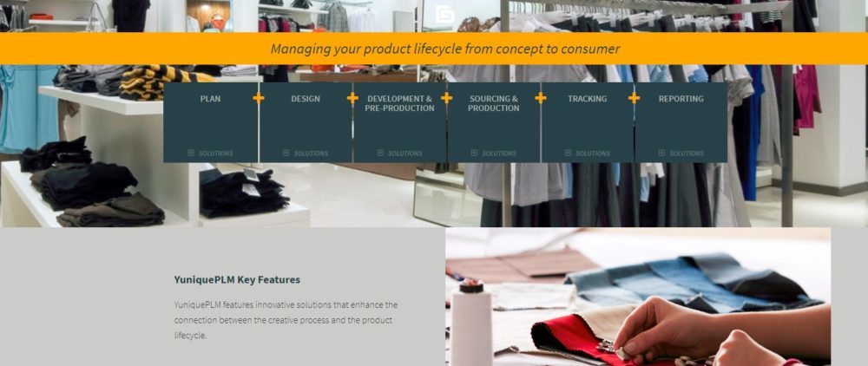Expand Solutions under the Reporting tile
Screen dimensions: 868x366
tap(681, 154)
